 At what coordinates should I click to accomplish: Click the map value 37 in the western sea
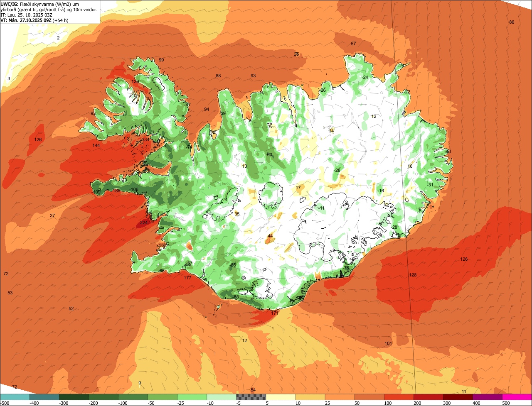point(52,216)
